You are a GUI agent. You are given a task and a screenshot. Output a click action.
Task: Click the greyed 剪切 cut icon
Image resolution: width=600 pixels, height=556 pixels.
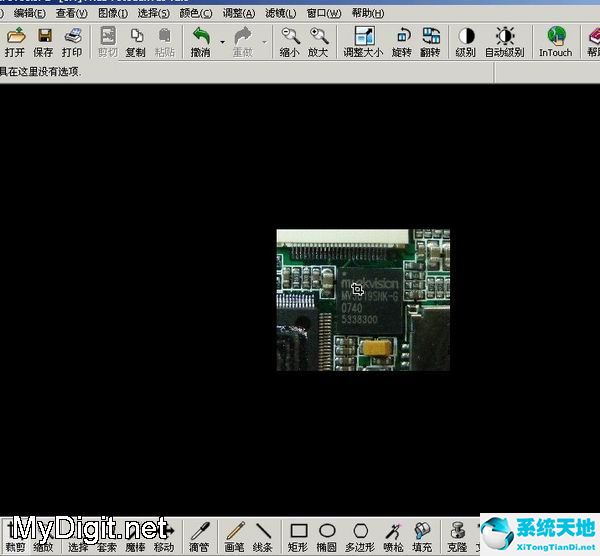pos(108,42)
